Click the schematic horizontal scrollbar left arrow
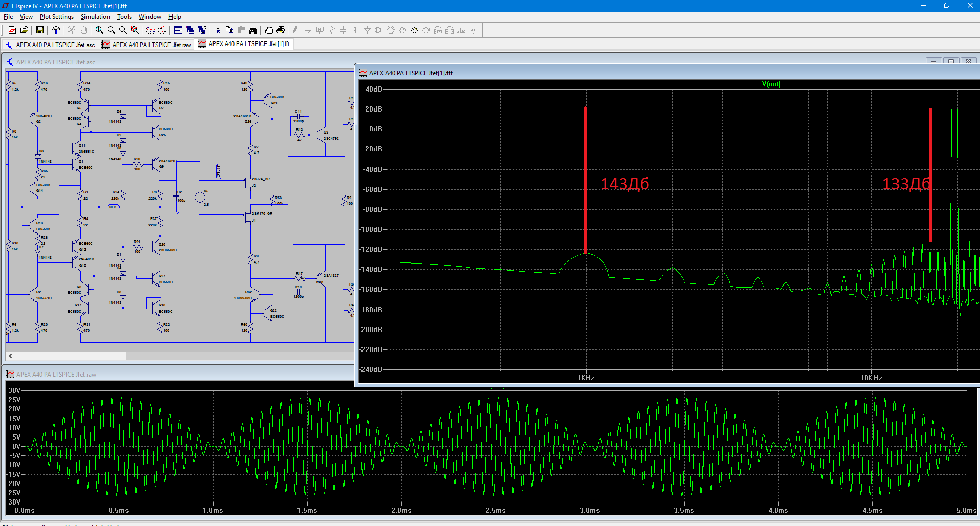 click(10, 356)
